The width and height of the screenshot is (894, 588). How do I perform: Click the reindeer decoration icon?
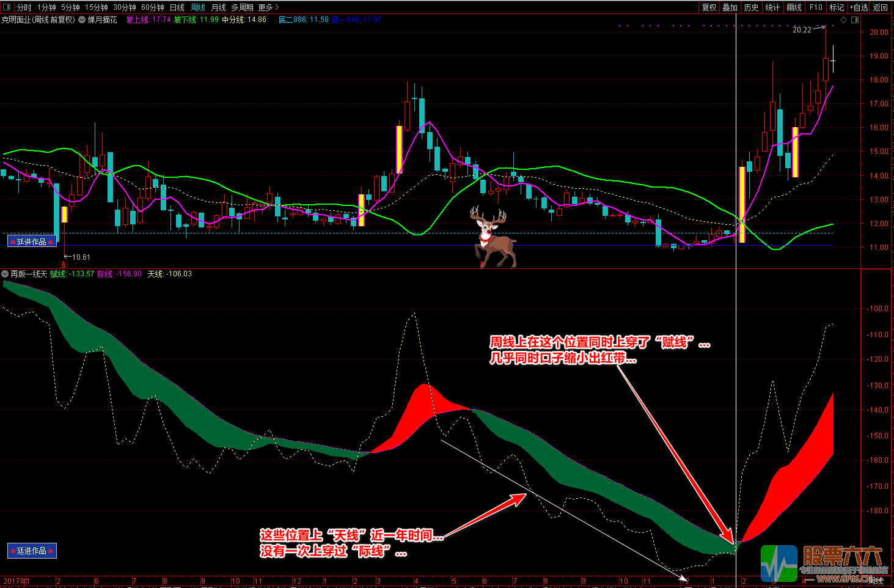(x=492, y=237)
